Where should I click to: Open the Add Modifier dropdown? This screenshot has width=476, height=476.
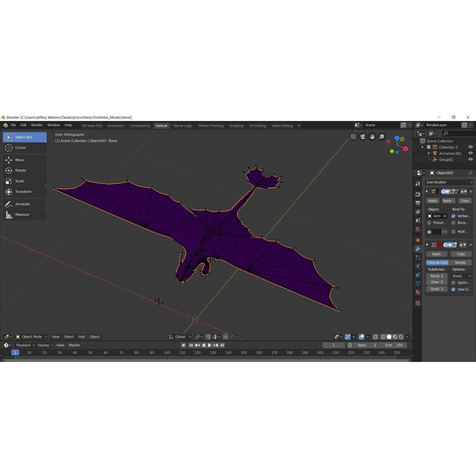pos(449,182)
